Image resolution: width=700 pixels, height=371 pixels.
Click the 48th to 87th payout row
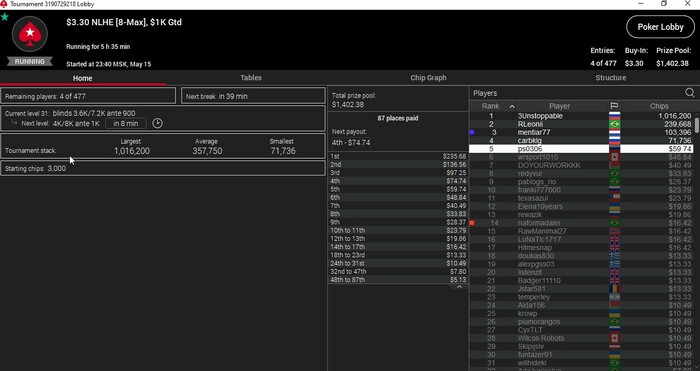[398, 279]
